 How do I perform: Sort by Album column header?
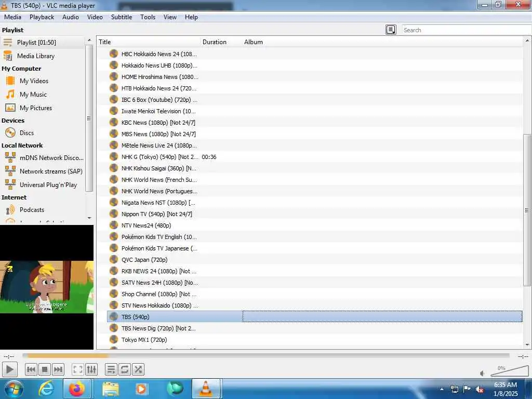point(382,42)
